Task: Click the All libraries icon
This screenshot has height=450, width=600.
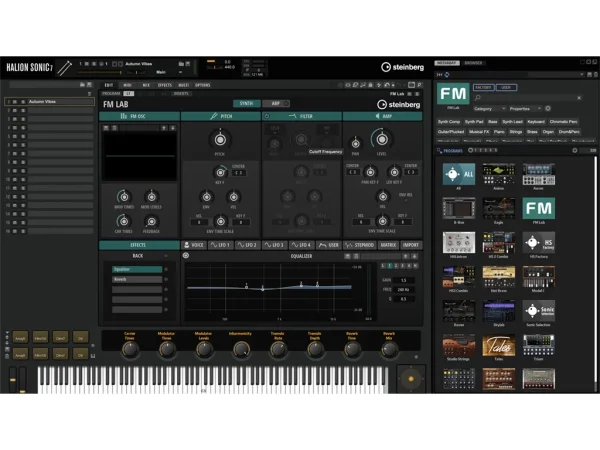Action: [x=459, y=174]
